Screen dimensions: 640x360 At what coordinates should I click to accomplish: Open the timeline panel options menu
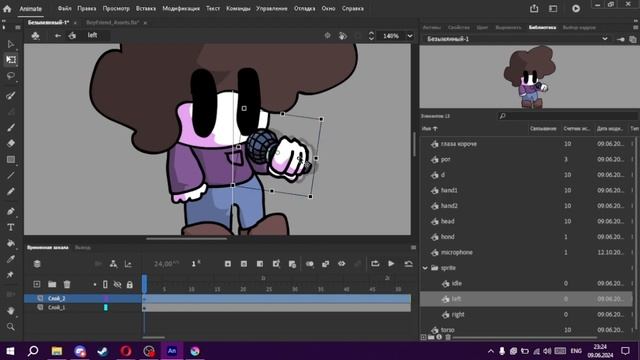[413, 247]
